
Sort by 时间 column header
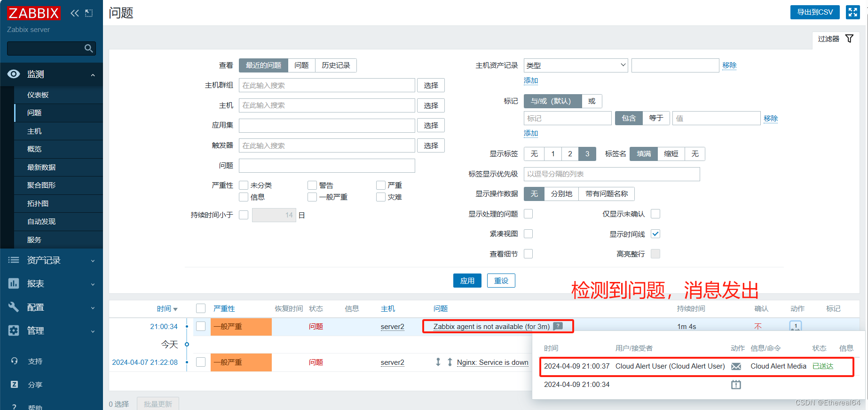click(x=167, y=309)
